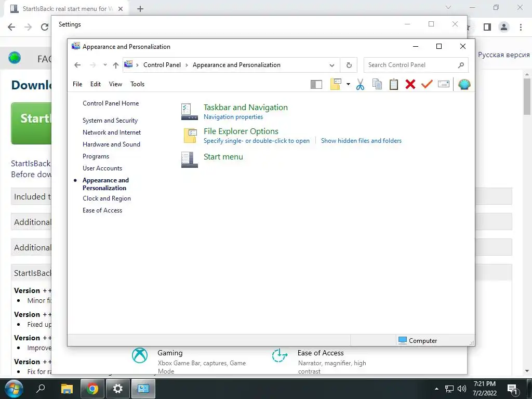Click the Cut scissors toolbar icon
The width and height of the screenshot is (532, 399).
click(361, 84)
